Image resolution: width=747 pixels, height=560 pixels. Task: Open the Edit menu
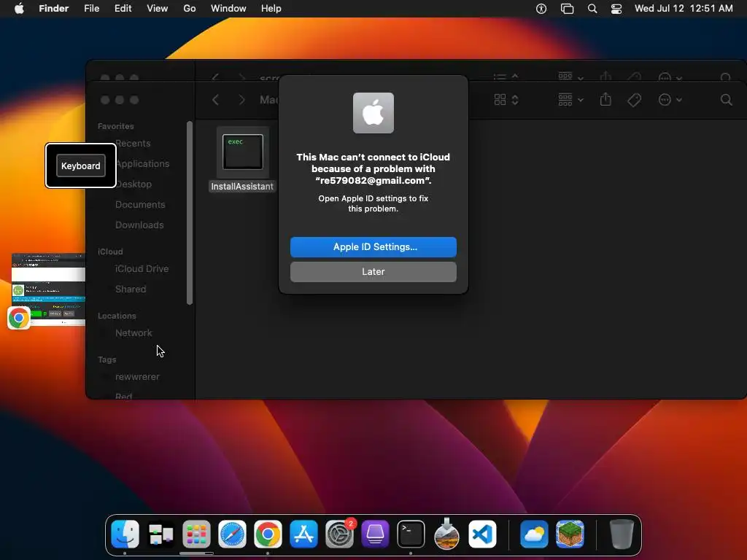[123, 9]
